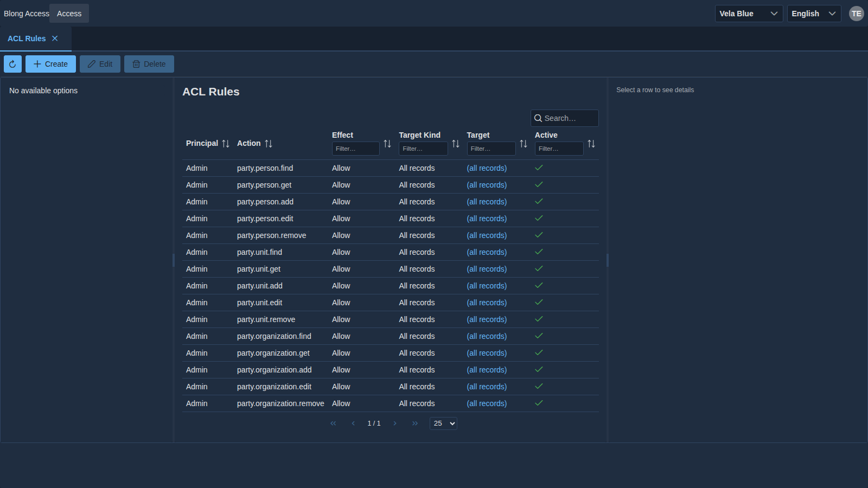Open the Vela Blue theme dropdown
The image size is (868, 488).
point(749,14)
